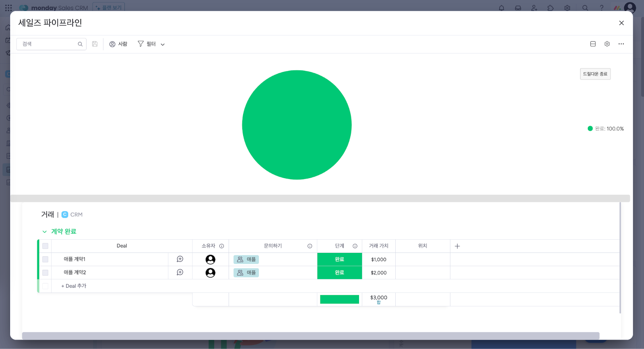This screenshot has width=644, height=349.
Task: Click the $3,000 sum cell
Action: [379, 299]
